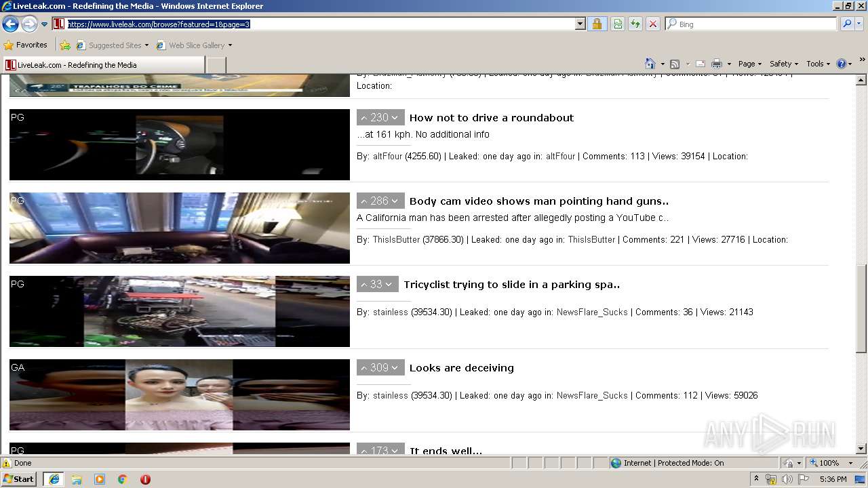Expand the Home button dropdown arrow
Image resolution: width=868 pixels, height=488 pixels.
pyautogui.click(x=663, y=64)
